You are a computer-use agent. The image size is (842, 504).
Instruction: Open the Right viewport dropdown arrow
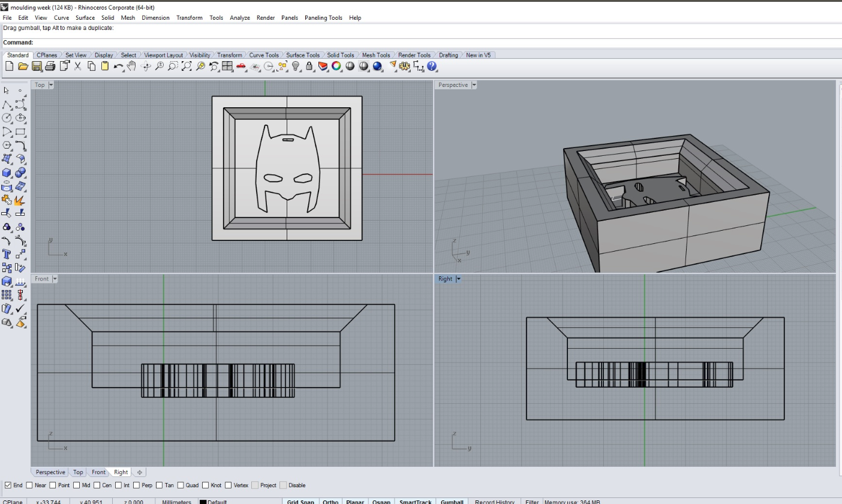458,279
